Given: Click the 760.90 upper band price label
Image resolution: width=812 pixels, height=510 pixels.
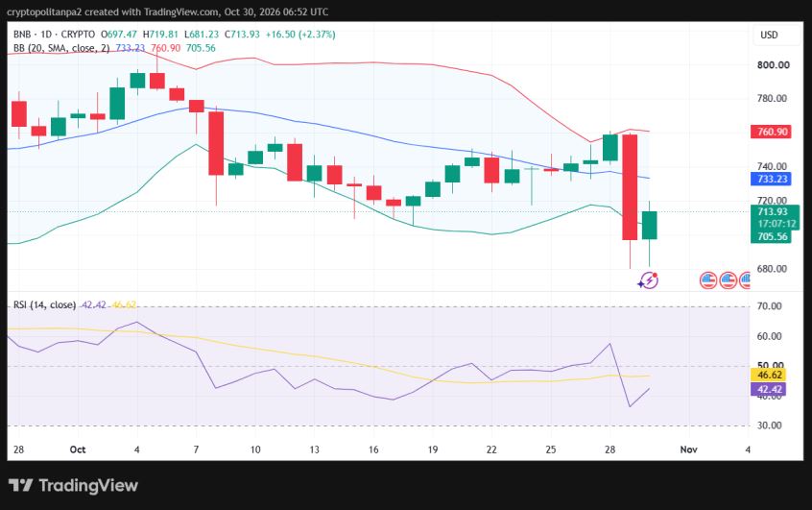Looking at the screenshot, I should point(771,132).
